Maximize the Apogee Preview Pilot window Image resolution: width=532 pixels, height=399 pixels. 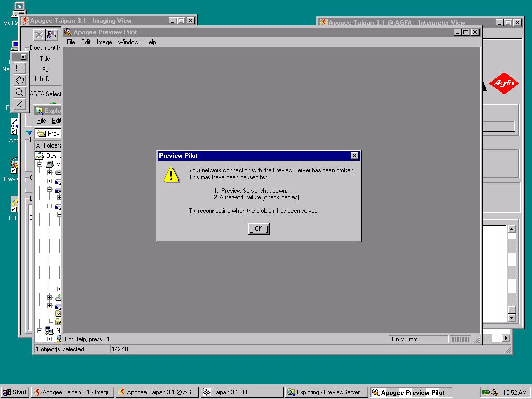(466, 32)
